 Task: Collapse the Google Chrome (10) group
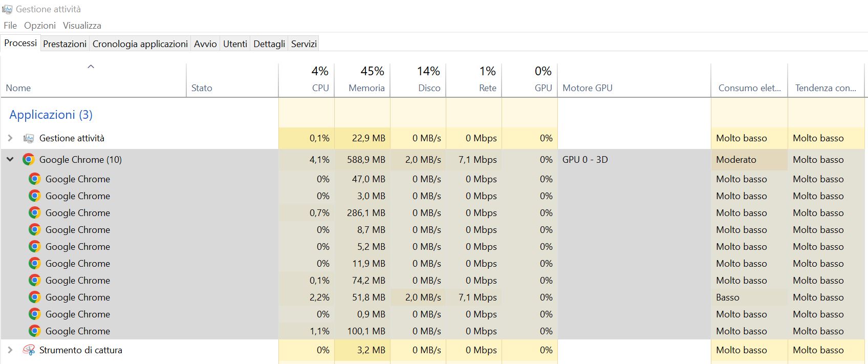pos(10,160)
